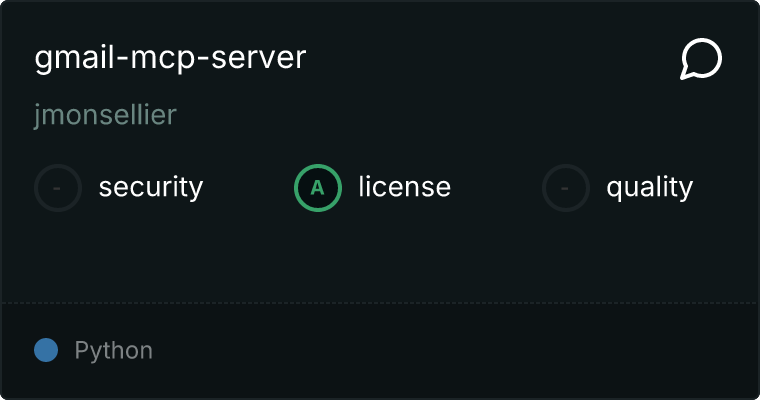Viewport: 760px width, 400px height.
Task: Click the quality grade badge circle
Action: (x=566, y=187)
